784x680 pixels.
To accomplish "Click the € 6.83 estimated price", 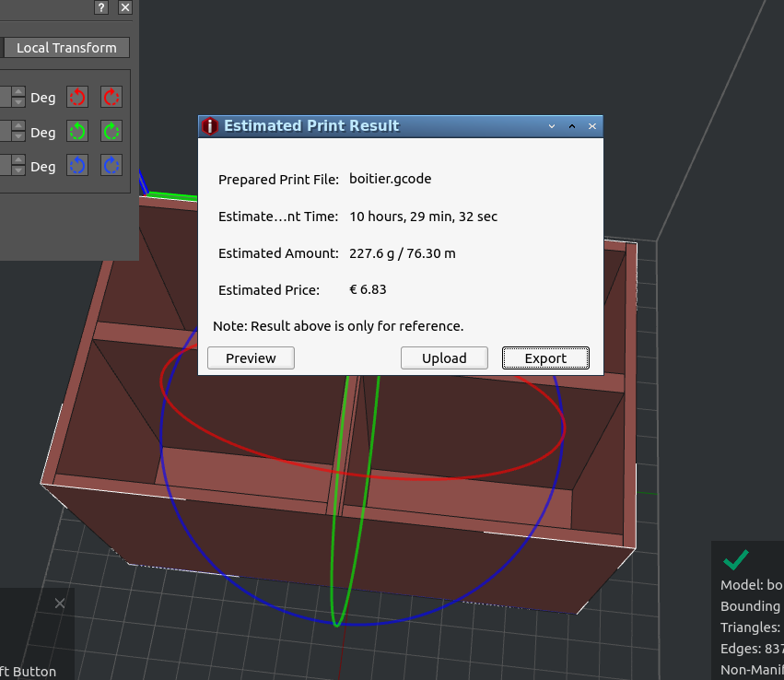I will click(368, 290).
